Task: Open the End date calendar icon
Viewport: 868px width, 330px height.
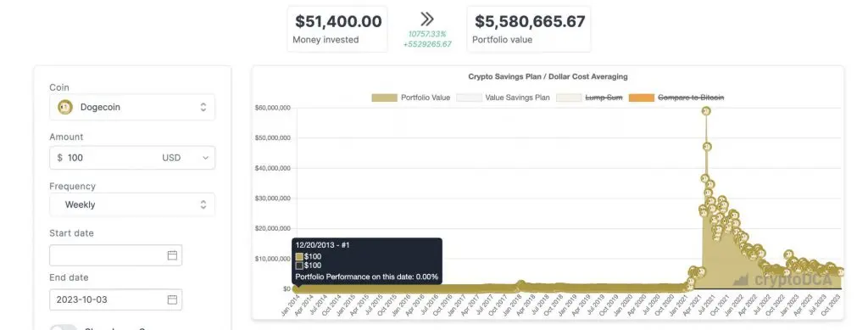Action: pyautogui.click(x=172, y=299)
